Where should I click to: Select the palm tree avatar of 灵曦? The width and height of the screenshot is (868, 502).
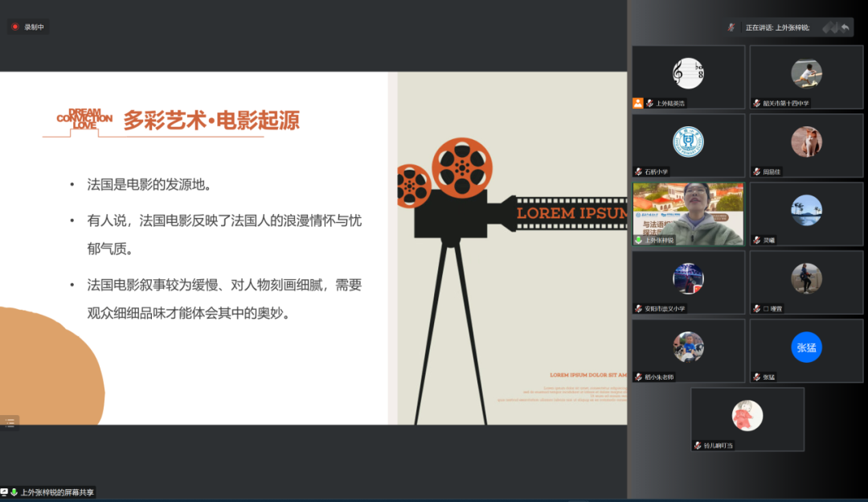806,210
